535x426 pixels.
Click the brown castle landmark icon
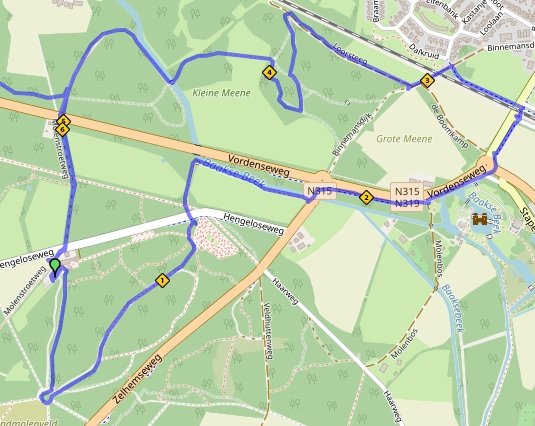(479, 219)
